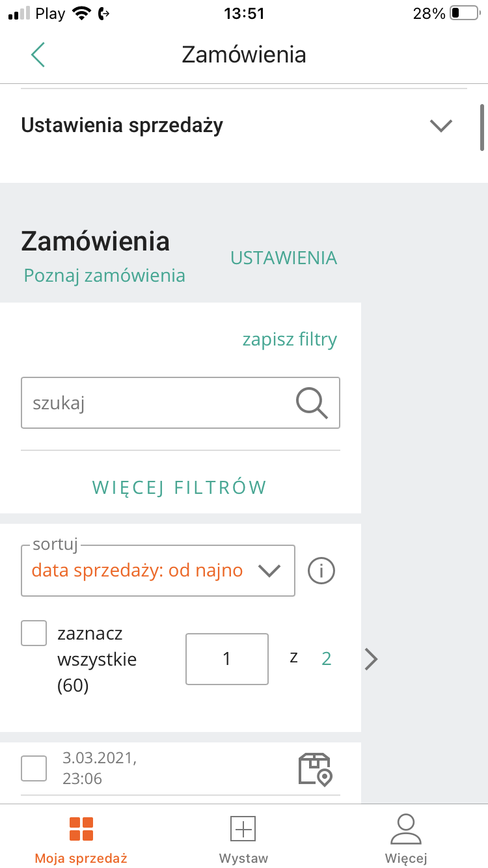The height and width of the screenshot is (868, 488).
Task: Open USTAWIENIA for orders
Action: [x=284, y=258]
